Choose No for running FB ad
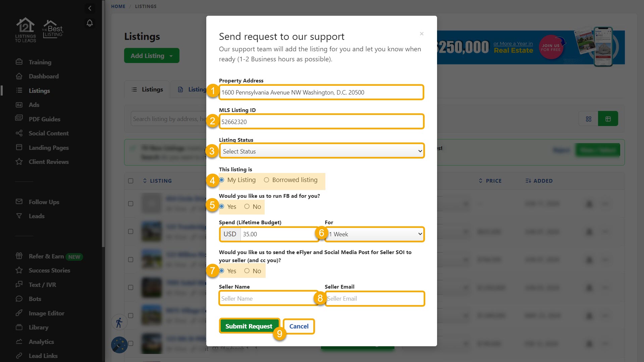Viewport: 644px width, 362px height. pos(247,206)
